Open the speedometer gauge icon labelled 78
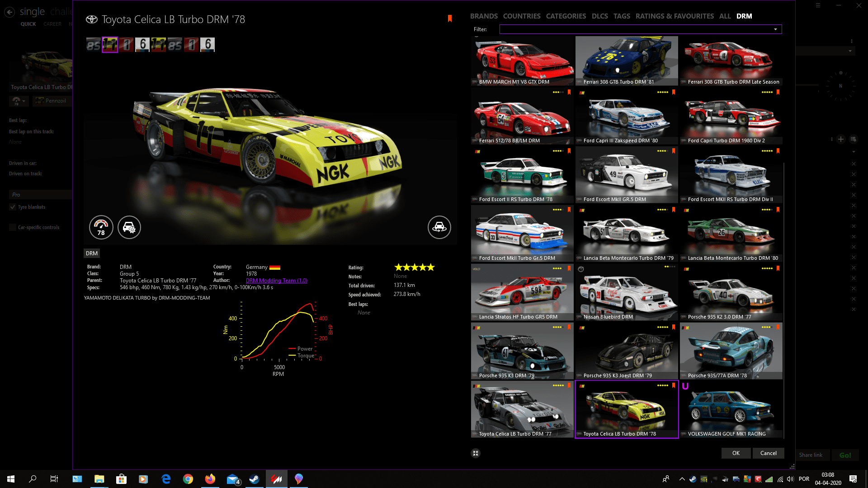The height and width of the screenshot is (488, 868). (101, 227)
